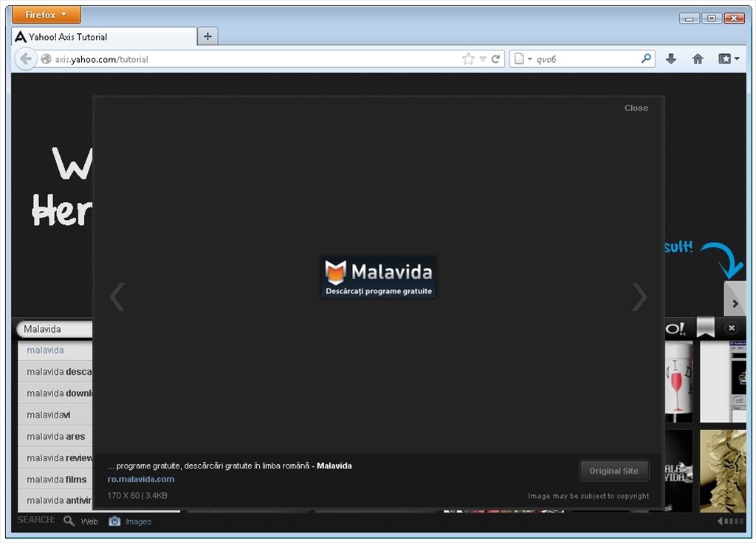Close the Axis bar with round X
This screenshot has height=543, width=756.
(x=732, y=328)
